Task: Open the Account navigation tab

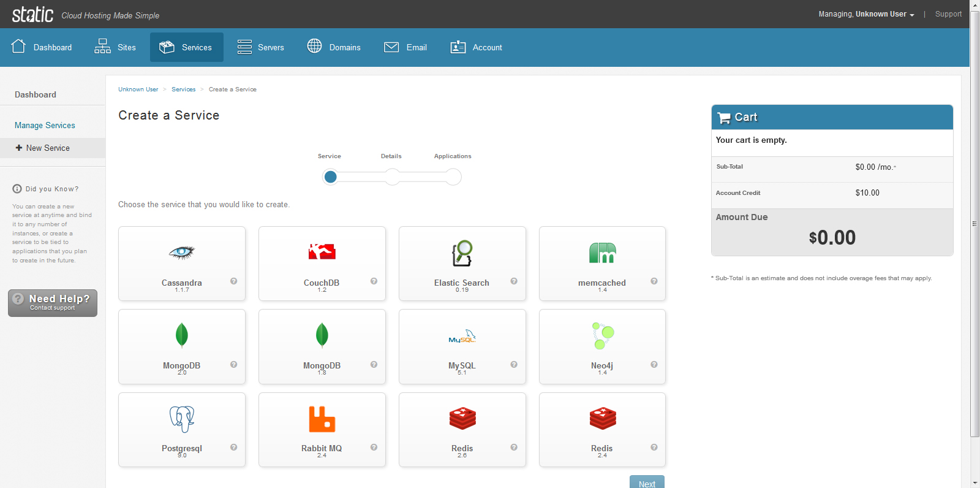Action: click(477, 47)
